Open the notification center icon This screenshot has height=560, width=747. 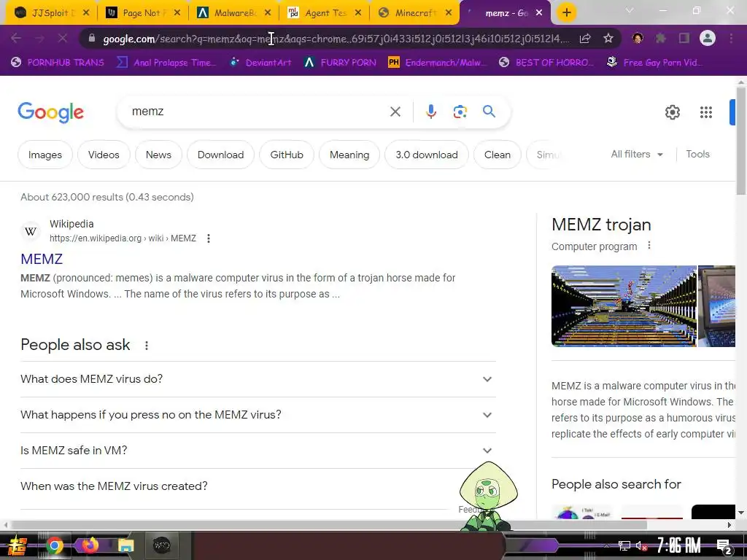[x=724, y=545]
